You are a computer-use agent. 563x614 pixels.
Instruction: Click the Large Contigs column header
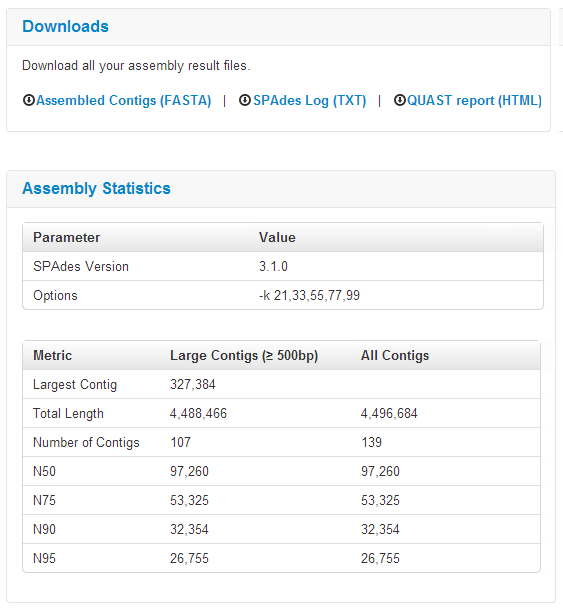tap(244, 356)
